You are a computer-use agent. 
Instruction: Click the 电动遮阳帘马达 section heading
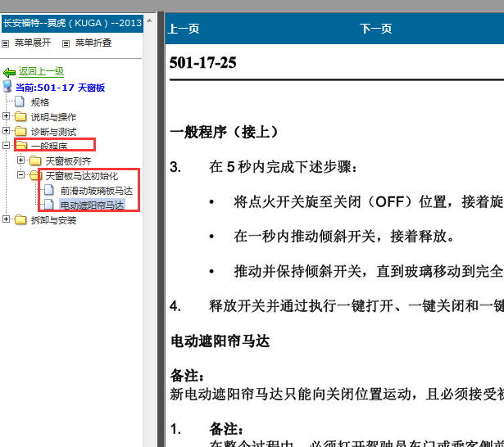pos(220,341)
